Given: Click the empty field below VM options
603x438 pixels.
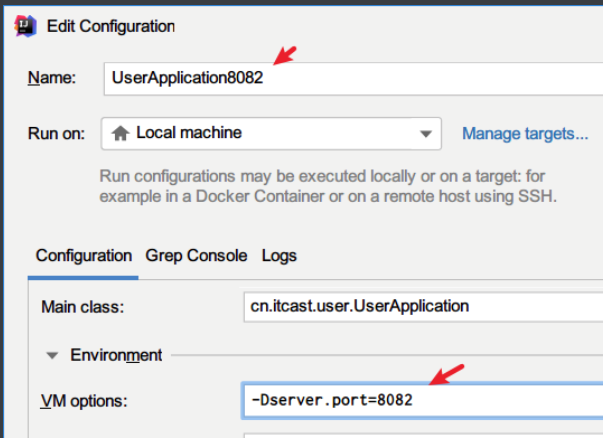Looking at the screenshot, I should pyautogui.click(x=420, y=434).
